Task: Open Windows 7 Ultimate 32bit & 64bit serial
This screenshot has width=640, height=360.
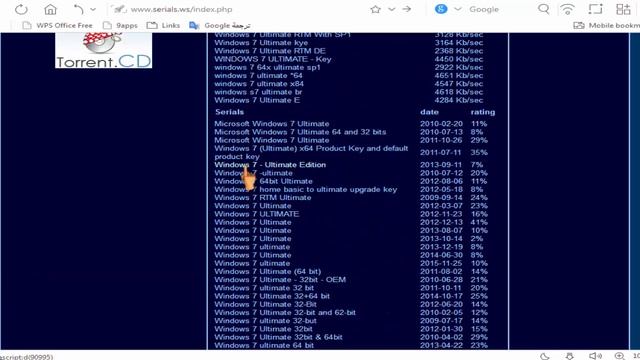Action: click(x=278, y=337)
